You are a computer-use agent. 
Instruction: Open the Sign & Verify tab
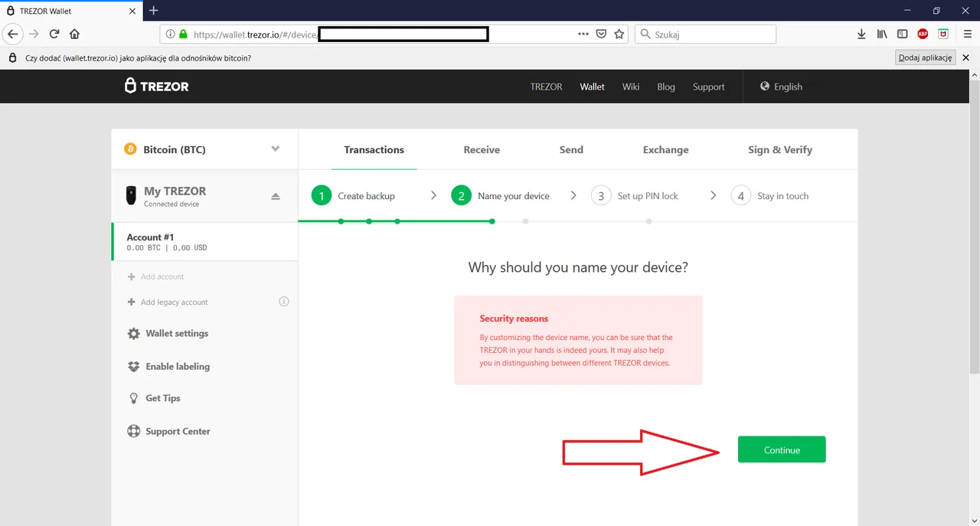pos(780,149)
